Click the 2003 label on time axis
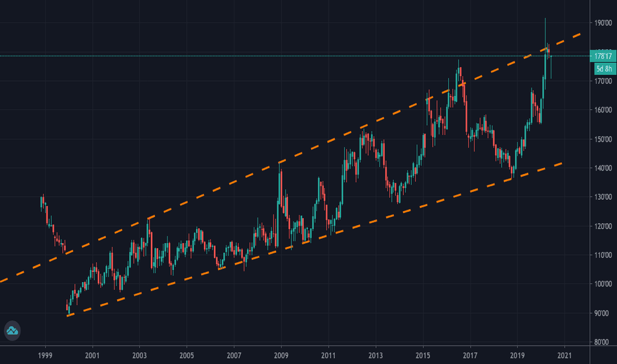 tap(139, 355)
